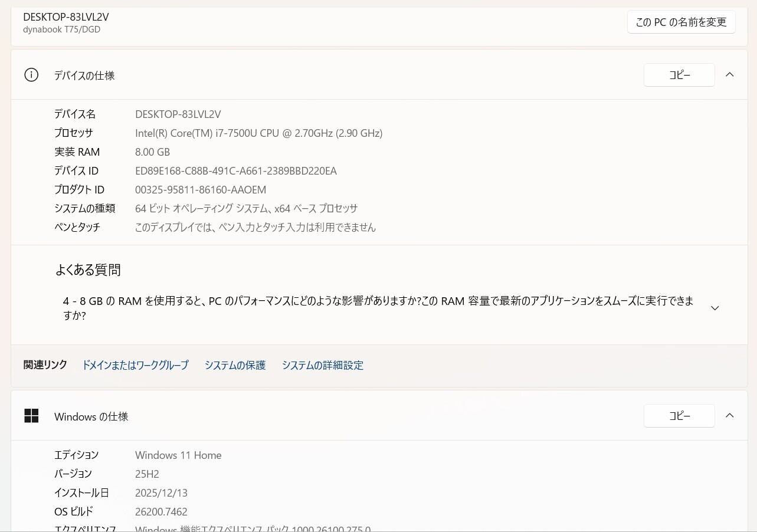Viewport: 757px width, 532px height.
Task: Click the 4 - 8 GB の RAM question text
Action: click(378, 308)
